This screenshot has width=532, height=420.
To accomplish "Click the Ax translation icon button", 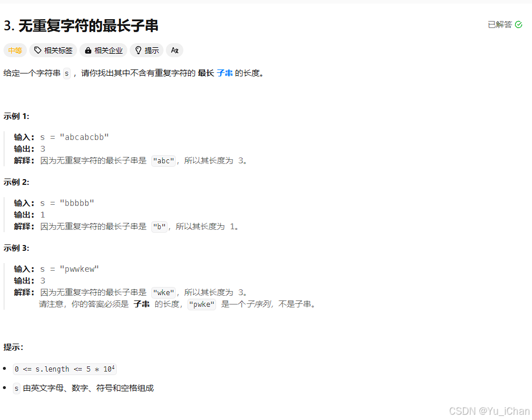I will click(175, 51).
